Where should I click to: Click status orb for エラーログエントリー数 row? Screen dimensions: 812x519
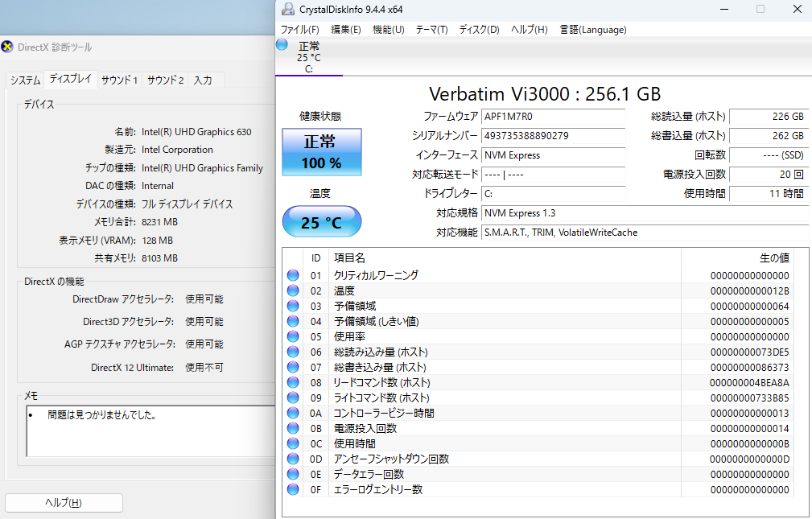tap(293, 489)
